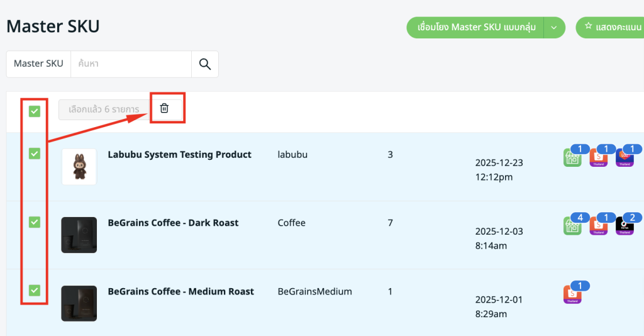Click the Lazada icon in Labubu row
The height and width of the screenshot is (336, 644).
tap(625, 158)
